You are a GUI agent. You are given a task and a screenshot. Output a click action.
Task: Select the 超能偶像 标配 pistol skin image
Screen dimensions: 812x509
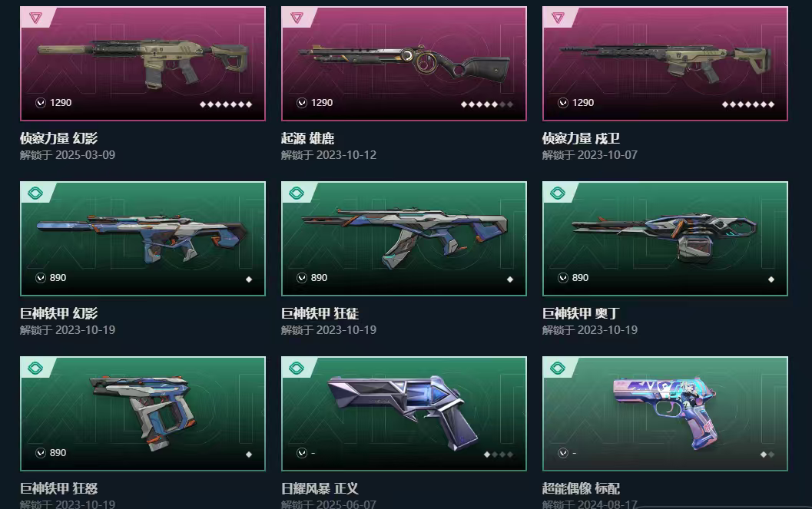[x=665, y=414]
